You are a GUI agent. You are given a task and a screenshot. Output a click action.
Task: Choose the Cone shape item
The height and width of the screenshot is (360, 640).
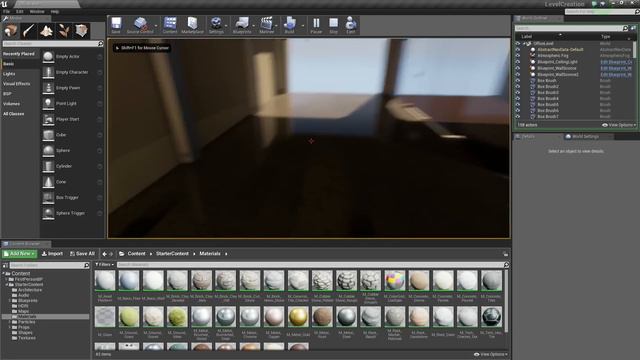click(x=72, y=182)
